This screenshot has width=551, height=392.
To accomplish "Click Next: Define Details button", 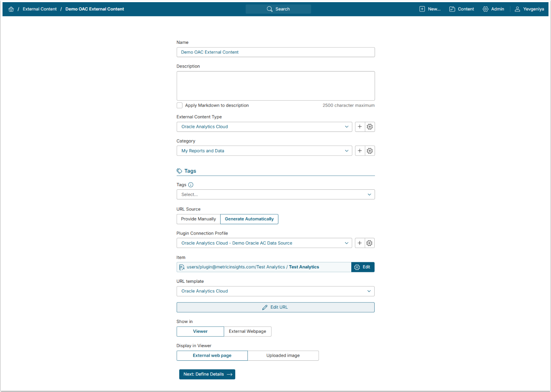I will tap(207, 374).
